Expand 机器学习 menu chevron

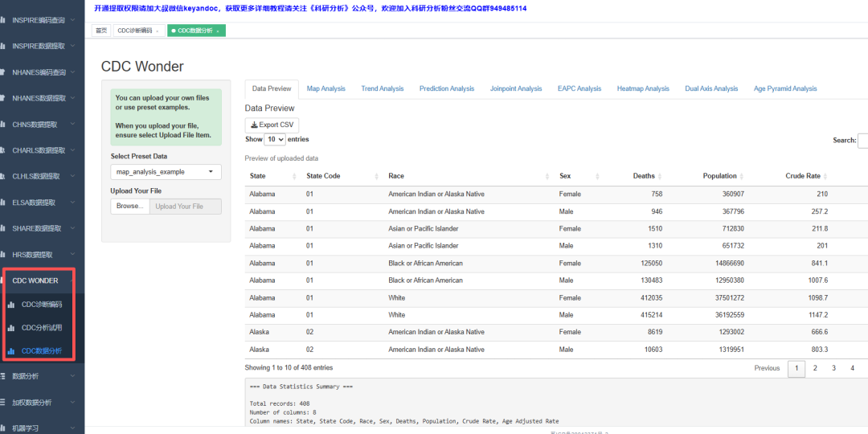(x=72, y=428)
